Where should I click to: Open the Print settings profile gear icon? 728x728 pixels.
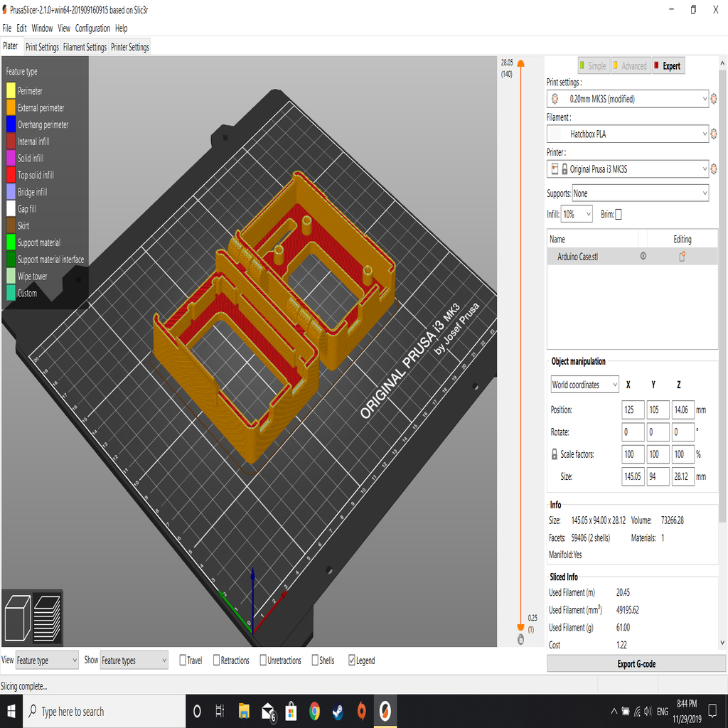click(x=713, y=99)
